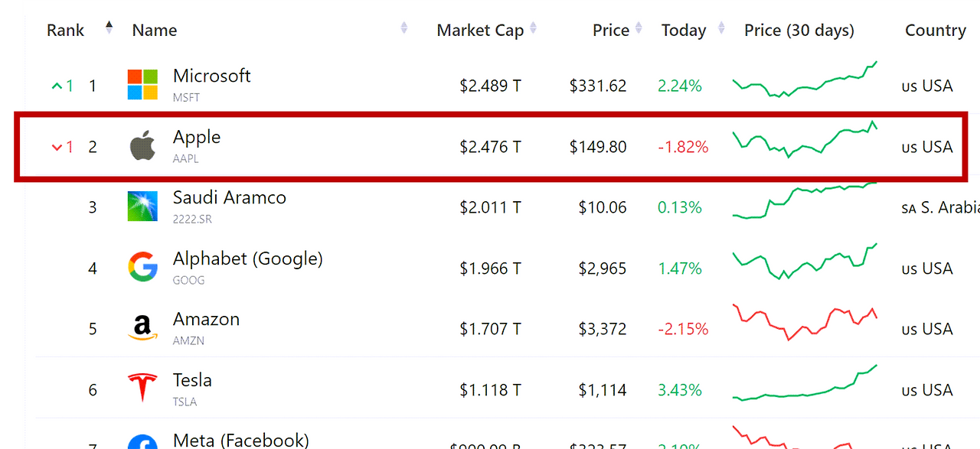Sort by Price using its sort arrows
Viewport: 980px width, 449px height.
tap(639, 29)
